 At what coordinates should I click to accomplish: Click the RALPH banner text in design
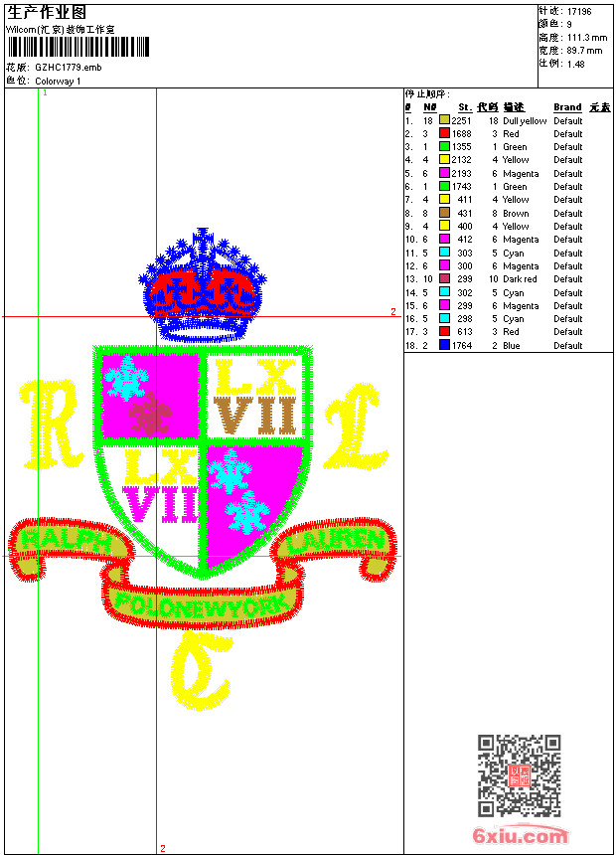pyautogui.click(x=66, y=541)
